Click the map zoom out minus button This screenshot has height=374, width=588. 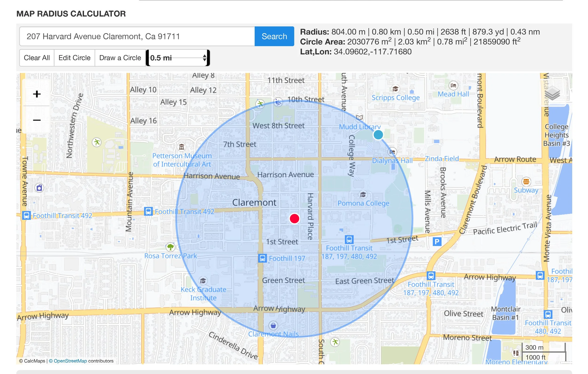[x=37, y=120]
